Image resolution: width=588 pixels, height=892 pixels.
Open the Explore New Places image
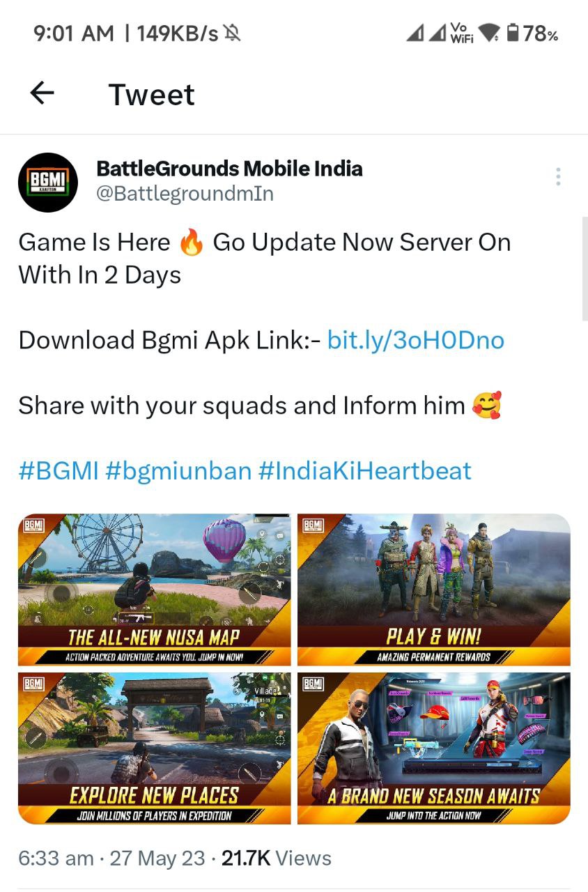click(154, 748)
